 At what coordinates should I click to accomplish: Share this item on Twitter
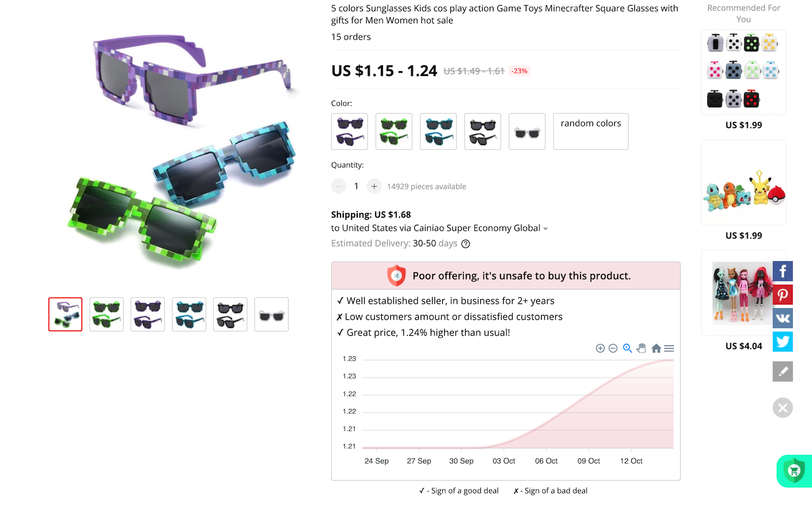783,342
